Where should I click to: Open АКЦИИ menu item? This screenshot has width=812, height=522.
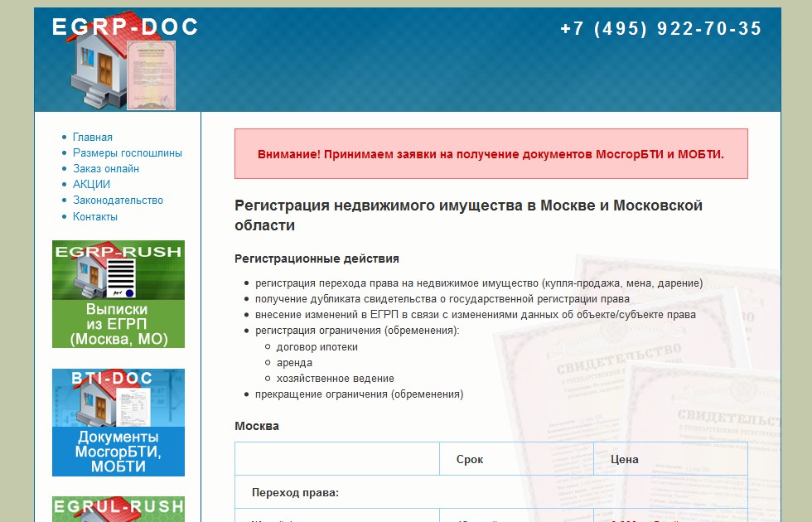coord(92,184)
